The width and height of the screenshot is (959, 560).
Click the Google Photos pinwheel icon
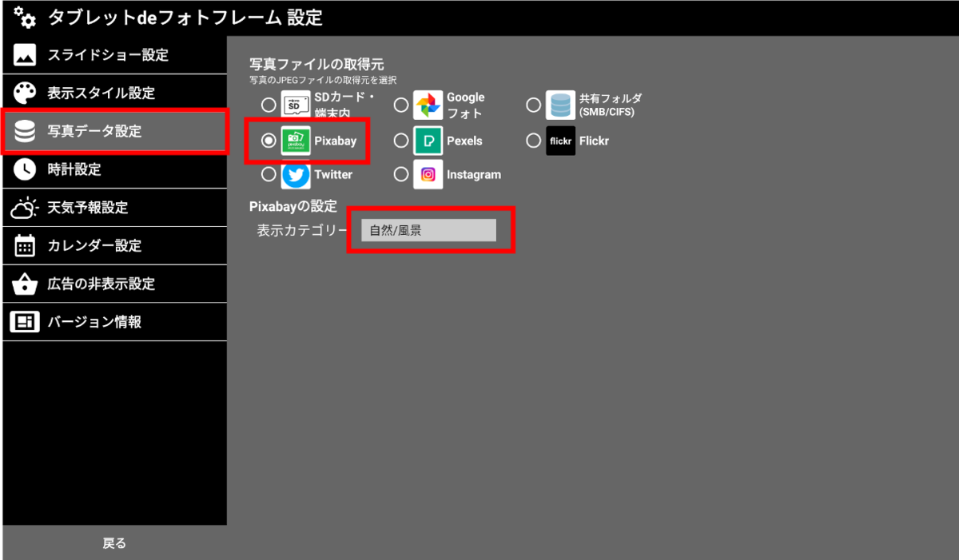pyautogui.click(x=428, y=105)
